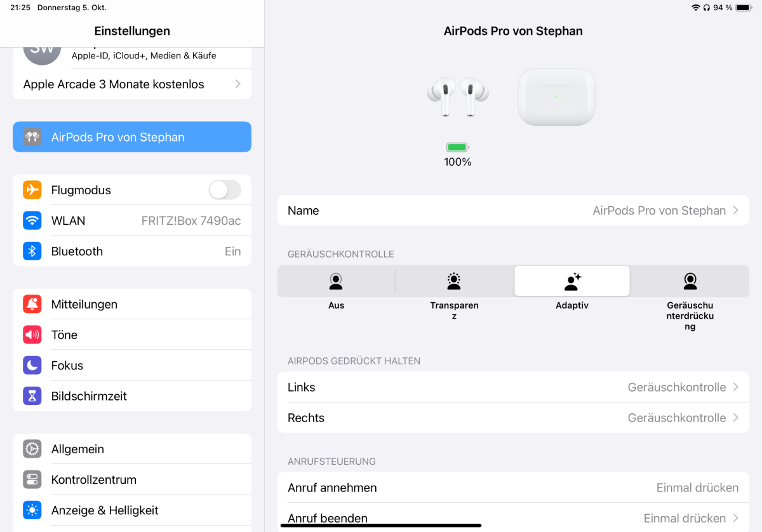
Task: Toggle the Flugmodus switch
Action: pos(225,190)
